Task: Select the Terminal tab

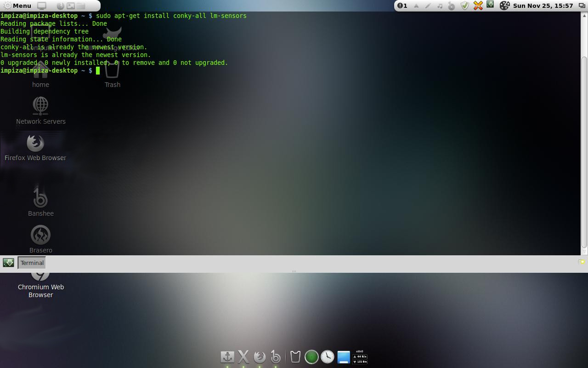Action: point(32,263)
